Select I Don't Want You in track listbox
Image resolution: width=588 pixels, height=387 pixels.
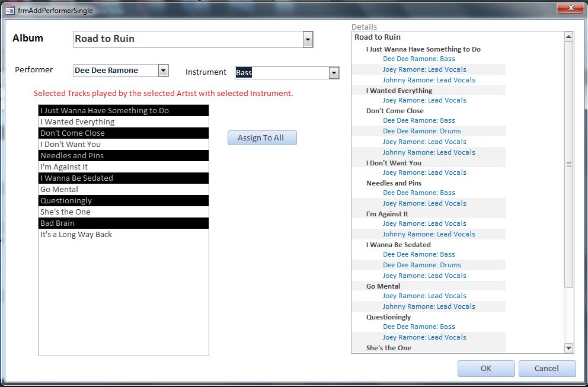coord(123,145)
